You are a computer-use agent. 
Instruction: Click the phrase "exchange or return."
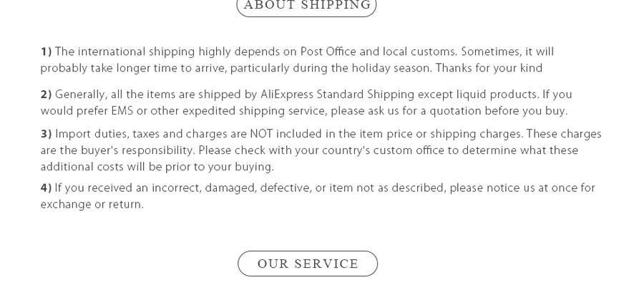[x=92, y=205]
